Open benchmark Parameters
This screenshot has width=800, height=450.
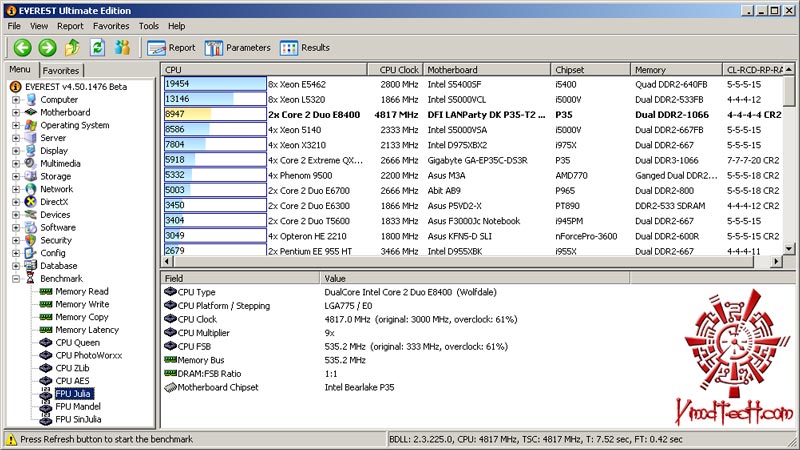click(238, 48)
